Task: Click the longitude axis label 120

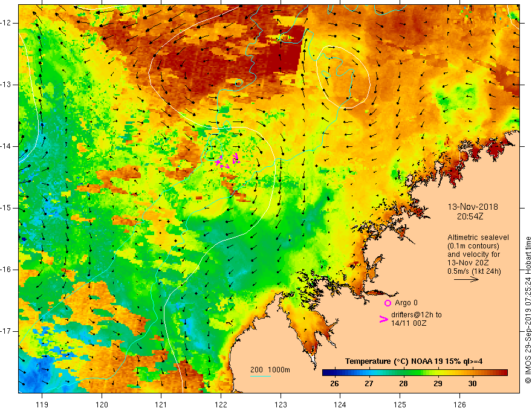Action: click(x=102, y=404)
